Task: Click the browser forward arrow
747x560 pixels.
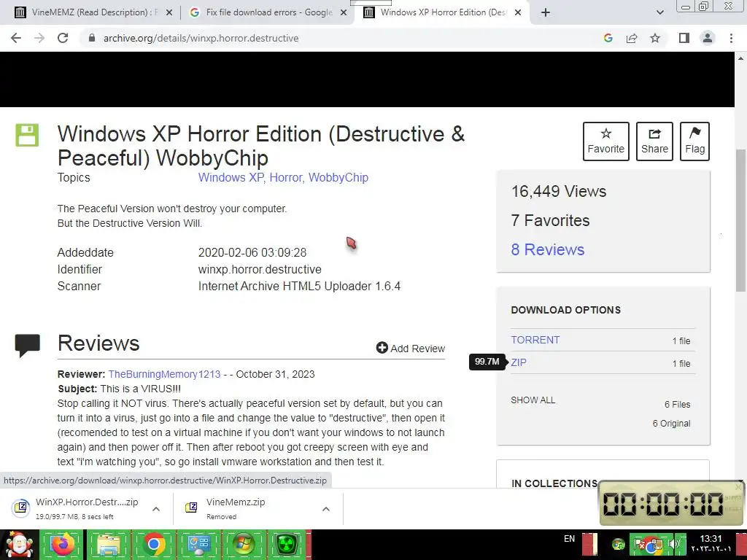Action: click(x=39, y=38)
